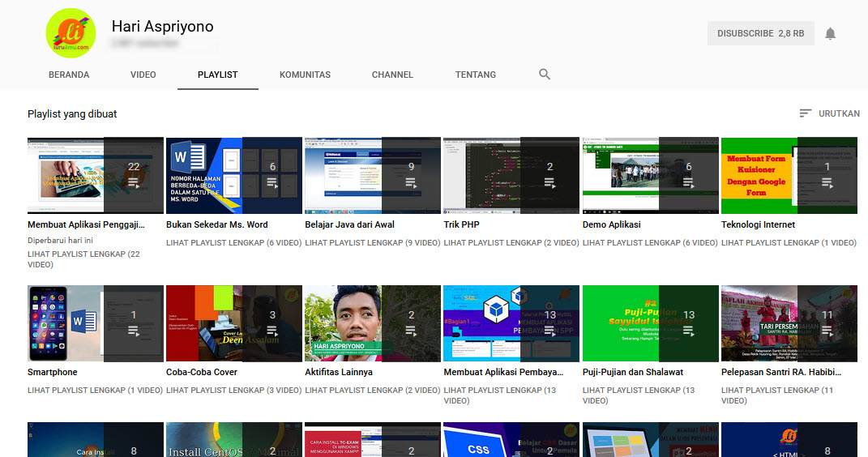The width and height of the screenshot is (868, 457).
Task: Click the 'Diperbarui hari ini' text
Action: tap(60, 240)
